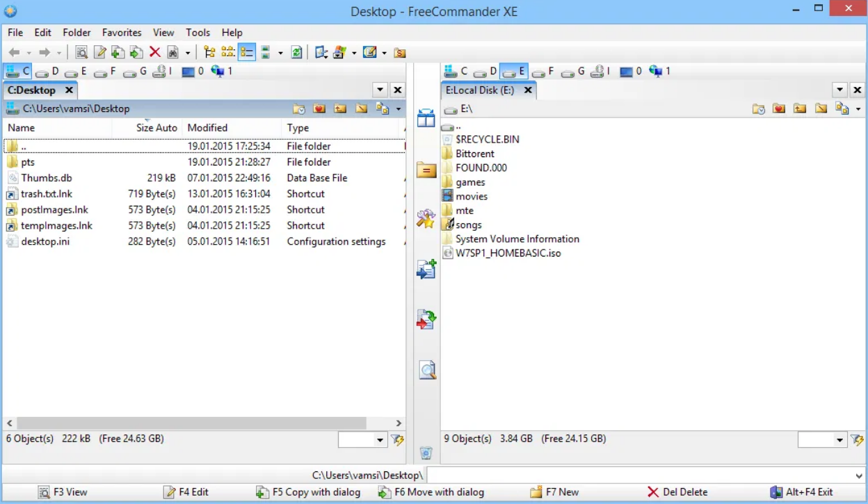Click the Back navigation arrow
Viewport: 868px width, 504px height.
tap(14, 52)
